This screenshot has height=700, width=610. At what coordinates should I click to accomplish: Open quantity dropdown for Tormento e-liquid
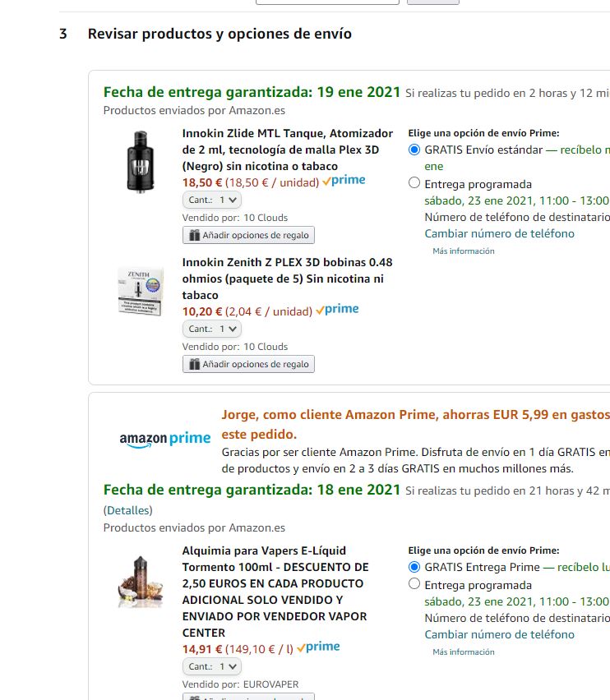212,666
